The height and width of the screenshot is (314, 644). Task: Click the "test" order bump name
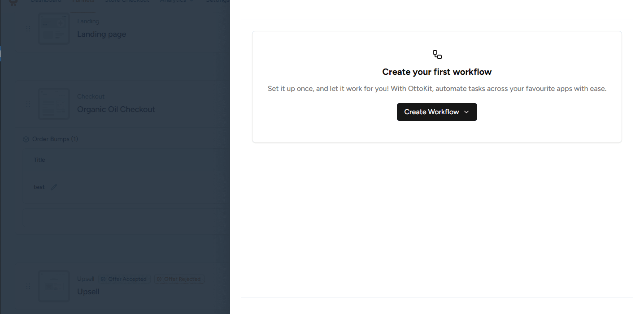click(39, 187)
